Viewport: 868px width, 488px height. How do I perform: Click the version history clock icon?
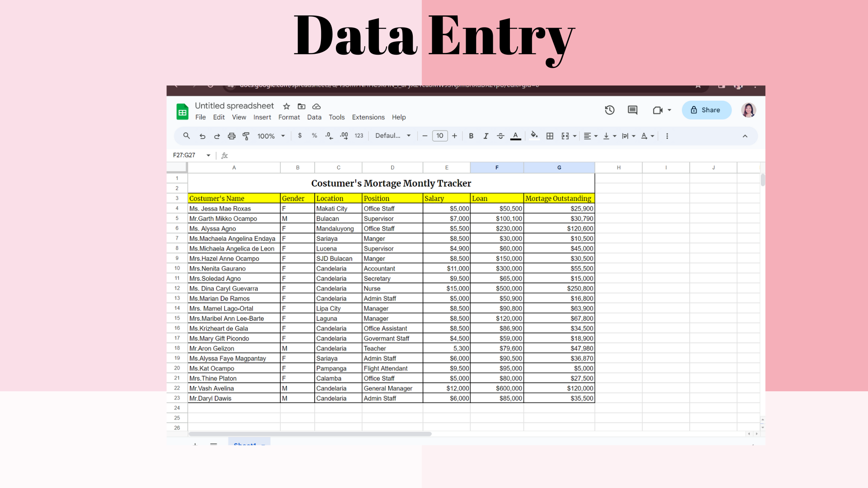(609, 110)
